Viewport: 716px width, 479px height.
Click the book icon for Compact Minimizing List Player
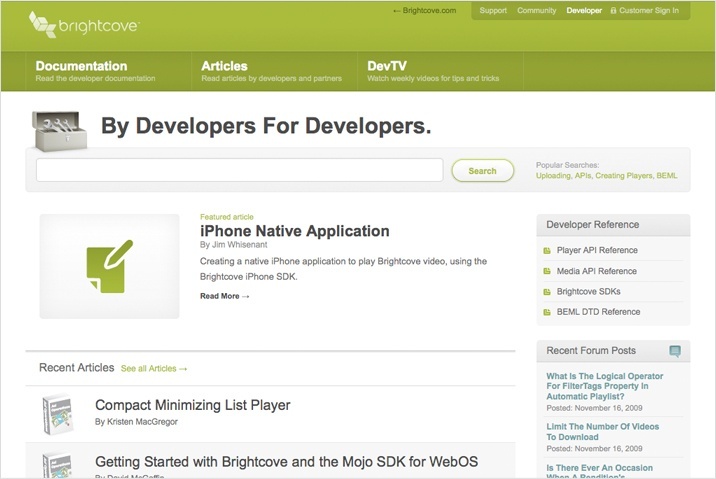tap(58, 414)
